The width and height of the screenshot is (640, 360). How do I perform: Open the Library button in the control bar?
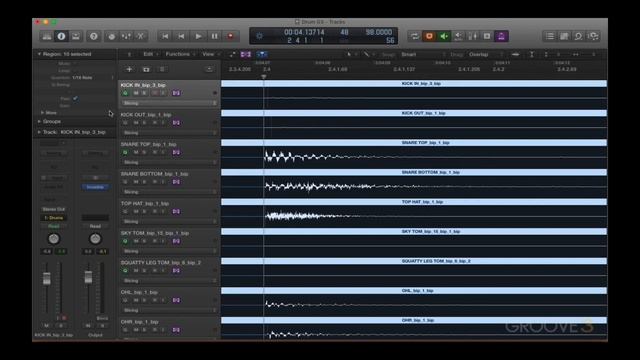(x=47, y=36)
